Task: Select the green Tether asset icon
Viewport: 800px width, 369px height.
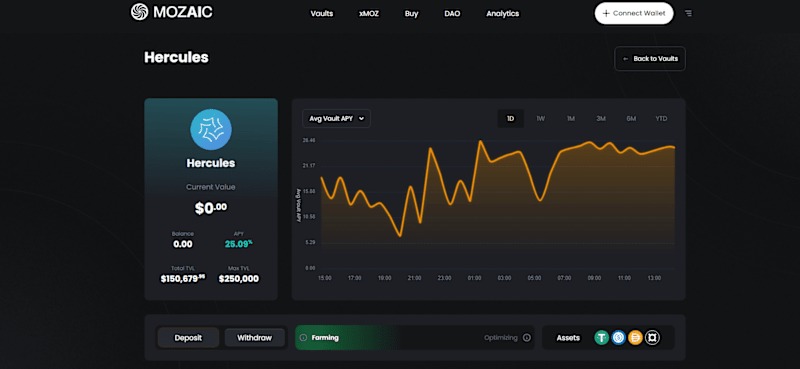Action: (602, 338)
